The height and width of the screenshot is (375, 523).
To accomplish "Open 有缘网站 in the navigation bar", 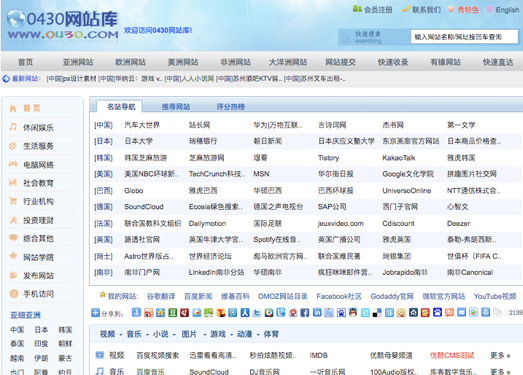I will [x=446, y=62].
